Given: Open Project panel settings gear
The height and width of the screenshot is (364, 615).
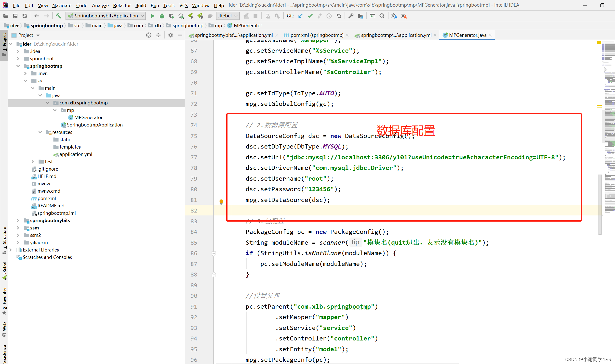Looking at the screenshot, I should click(x=170, y=35).
